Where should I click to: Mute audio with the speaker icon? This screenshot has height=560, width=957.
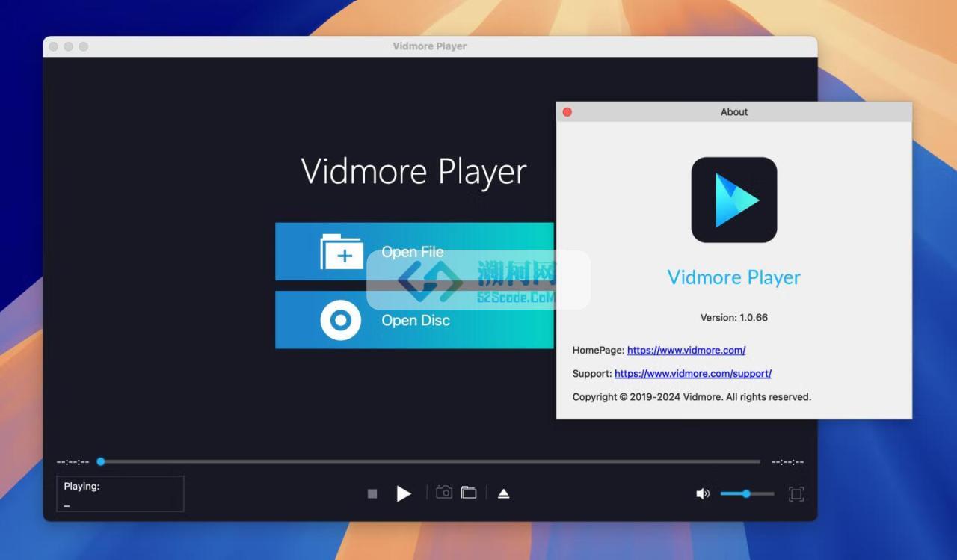[x=703, y=493]
